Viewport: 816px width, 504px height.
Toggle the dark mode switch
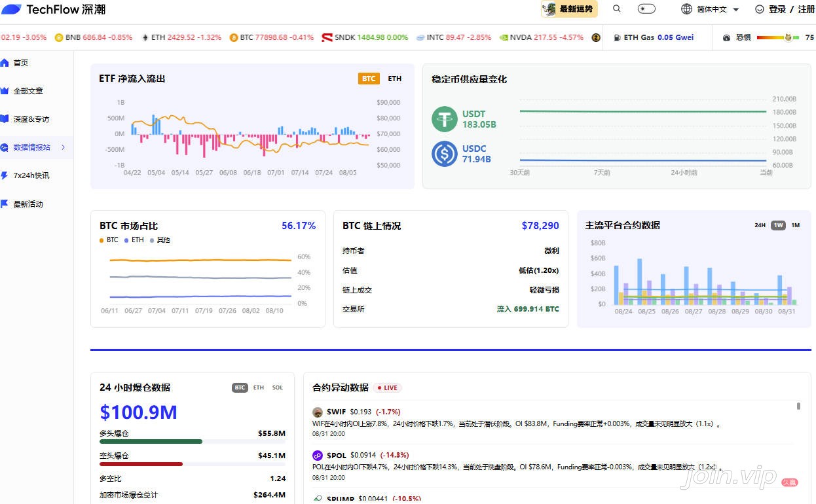tap(646, 9)
